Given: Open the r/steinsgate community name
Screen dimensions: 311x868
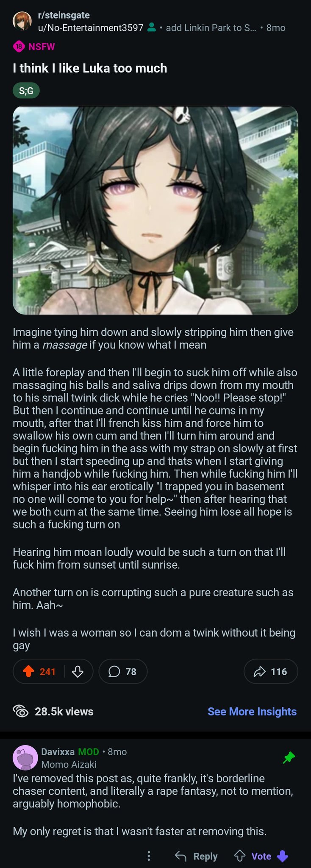Looking at the screenshot, I should coord(64,15).
